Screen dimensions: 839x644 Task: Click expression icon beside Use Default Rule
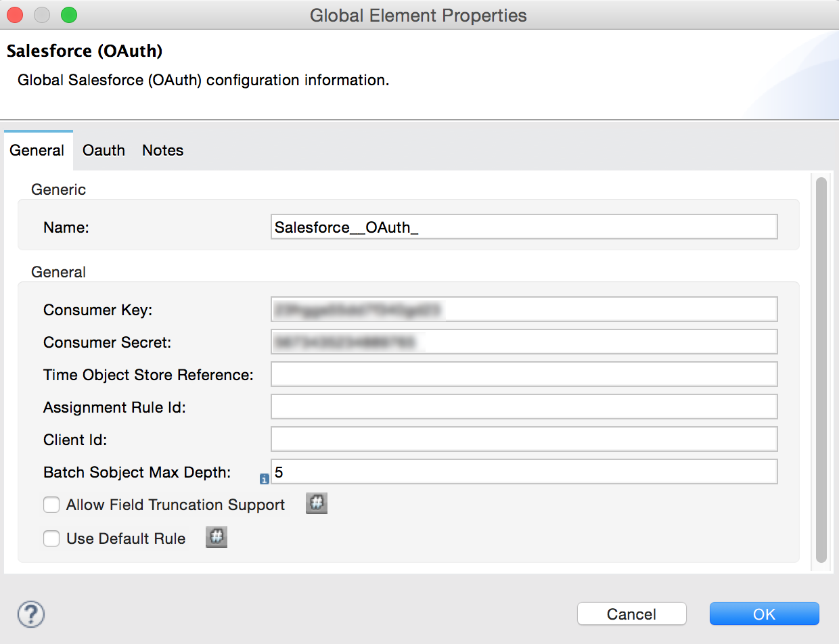[x=217, y=538]
